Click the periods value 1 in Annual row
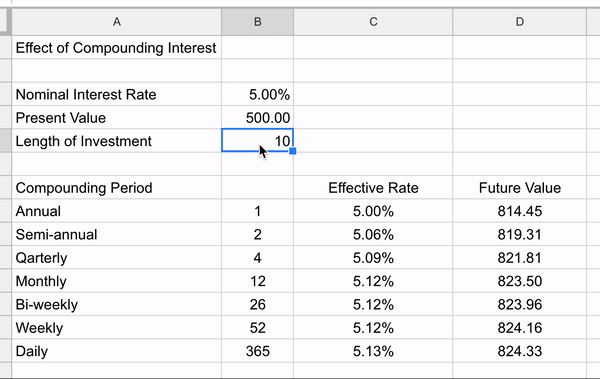 [x=258, y=211]
